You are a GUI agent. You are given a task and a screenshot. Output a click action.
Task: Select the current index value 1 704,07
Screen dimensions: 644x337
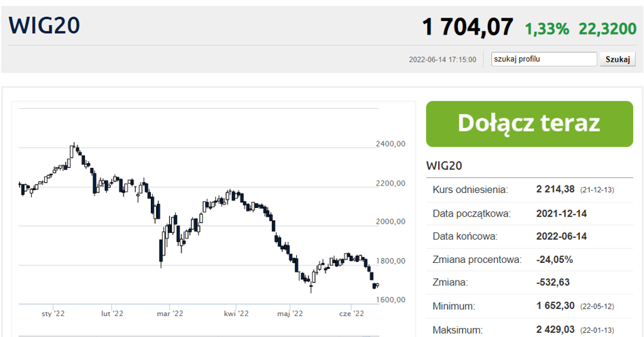coord(467,27)
